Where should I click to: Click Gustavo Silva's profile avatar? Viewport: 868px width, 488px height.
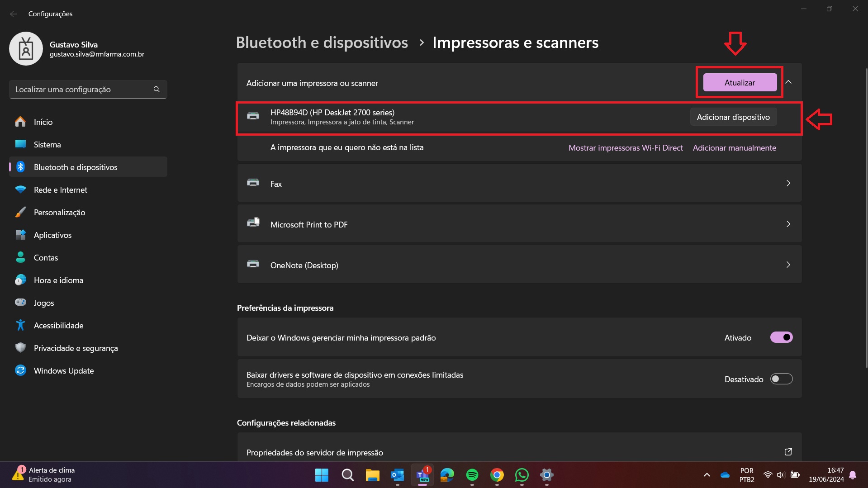[26, 49]
